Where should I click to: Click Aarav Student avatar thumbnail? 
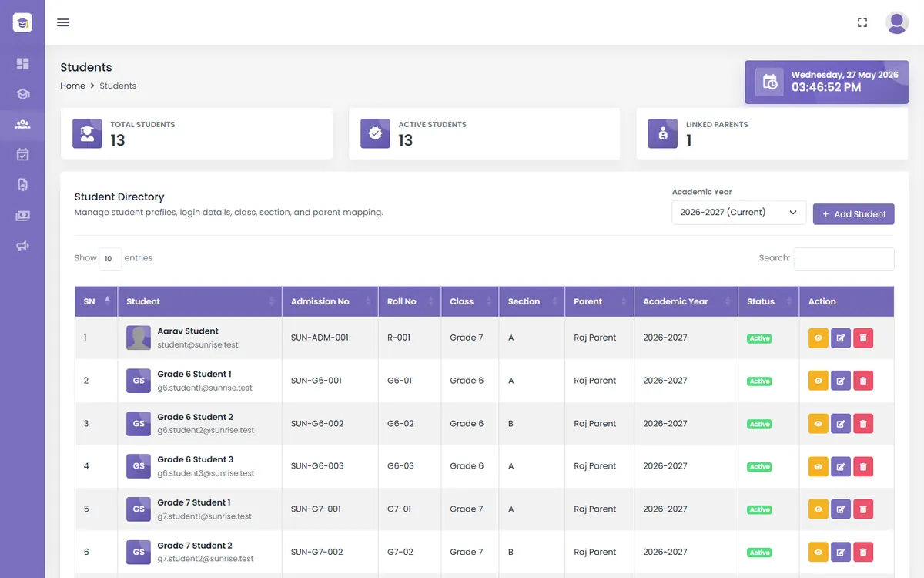[x=139, y=338]
